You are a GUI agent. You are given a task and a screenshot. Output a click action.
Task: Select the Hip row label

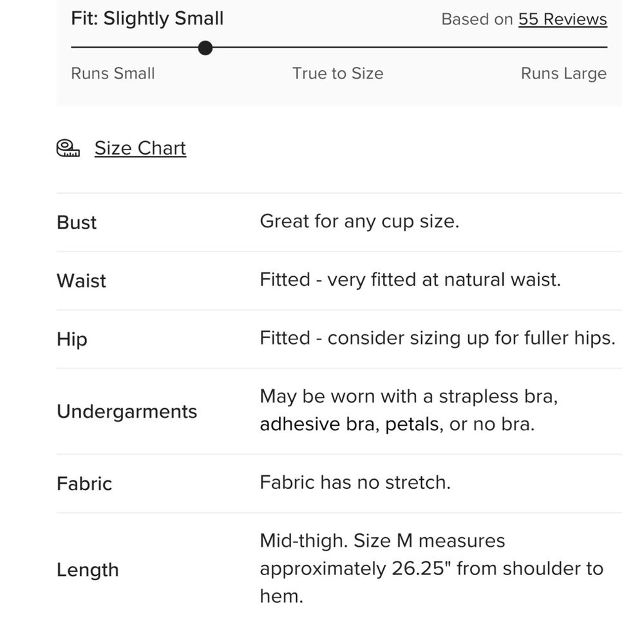coord(72,339)
